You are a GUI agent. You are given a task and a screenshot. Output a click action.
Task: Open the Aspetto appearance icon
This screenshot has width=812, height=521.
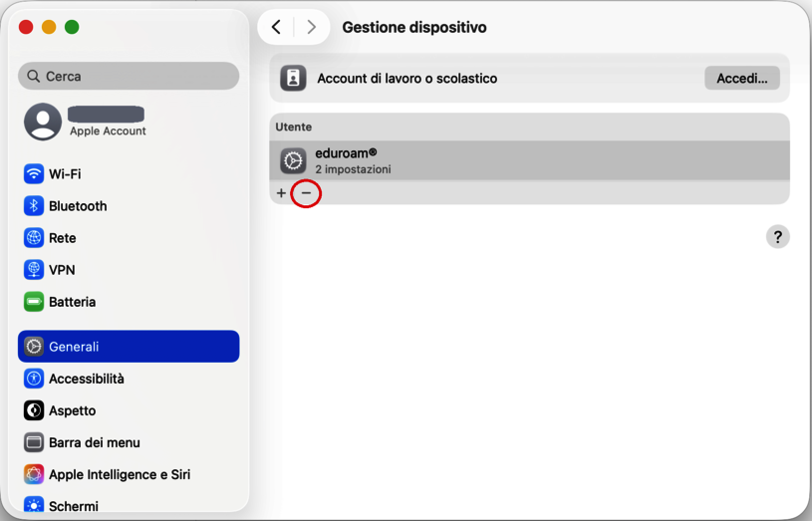tap(34, 410)
